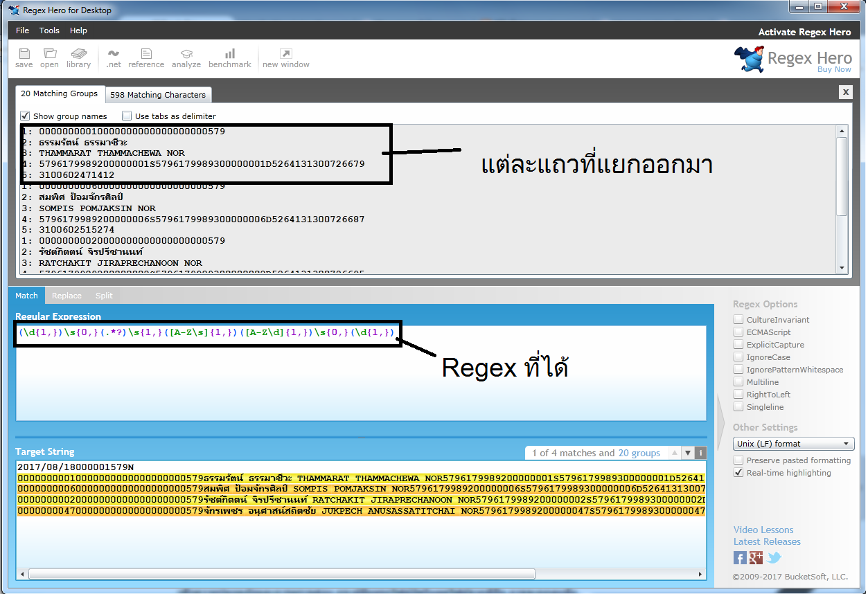Generate .net code with the .net icon

(x=114, y=58)
